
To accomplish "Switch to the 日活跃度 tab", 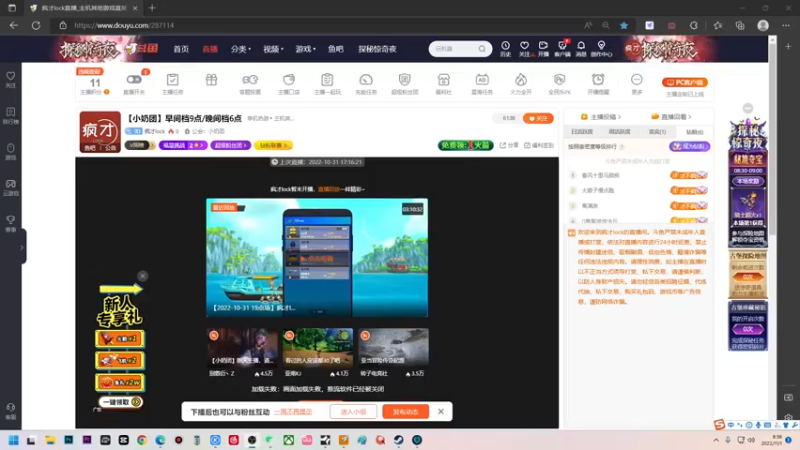I will (582, 132).
